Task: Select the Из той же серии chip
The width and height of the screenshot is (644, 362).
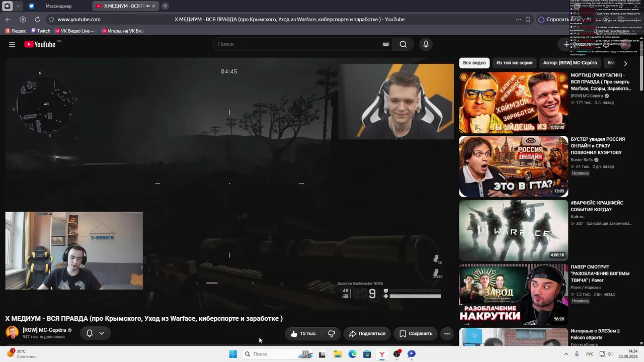Action: coord(514,63)
